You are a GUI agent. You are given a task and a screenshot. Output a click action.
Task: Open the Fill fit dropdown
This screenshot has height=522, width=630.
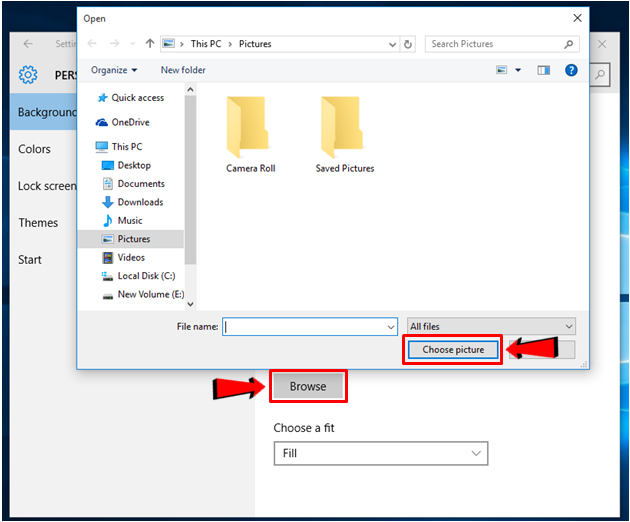(381, 453)
